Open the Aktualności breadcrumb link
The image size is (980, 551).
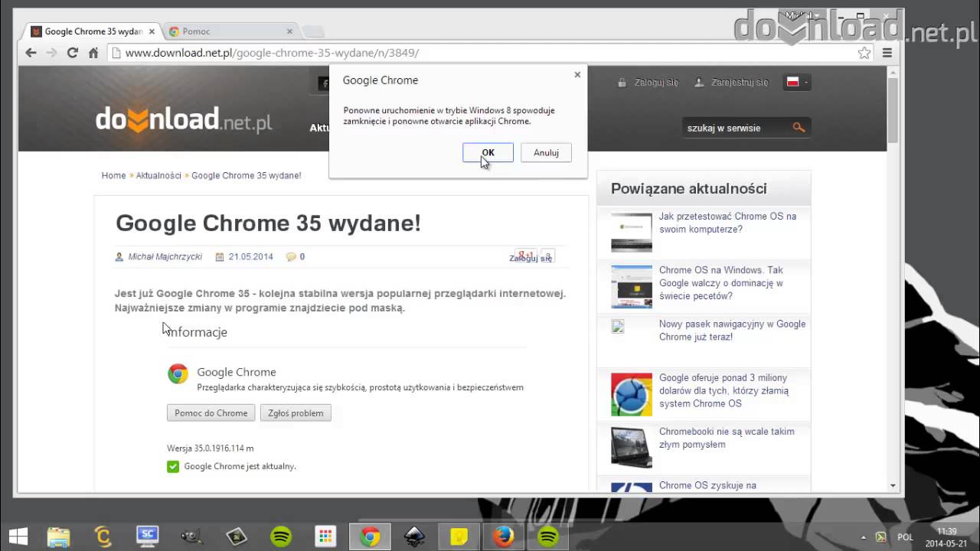158,175
